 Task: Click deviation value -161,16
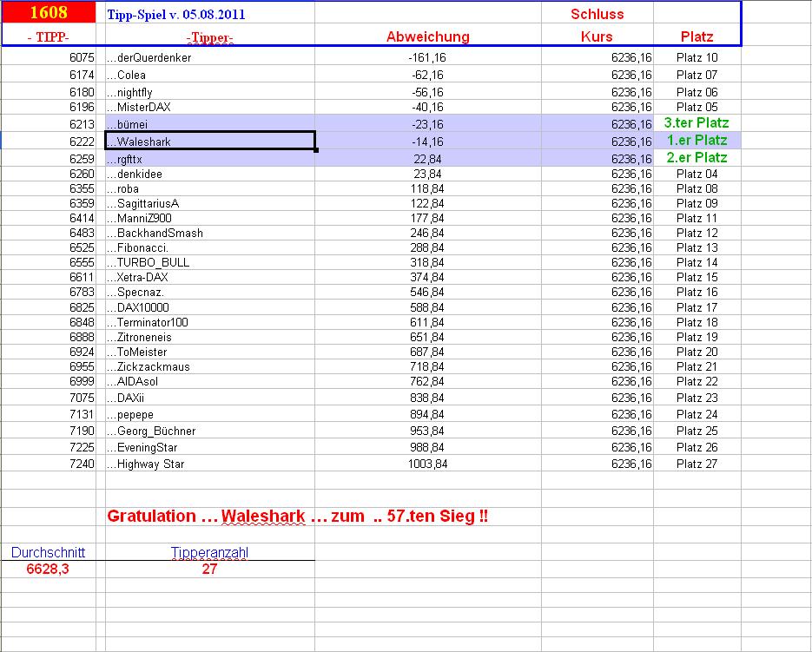pos(427,57)
